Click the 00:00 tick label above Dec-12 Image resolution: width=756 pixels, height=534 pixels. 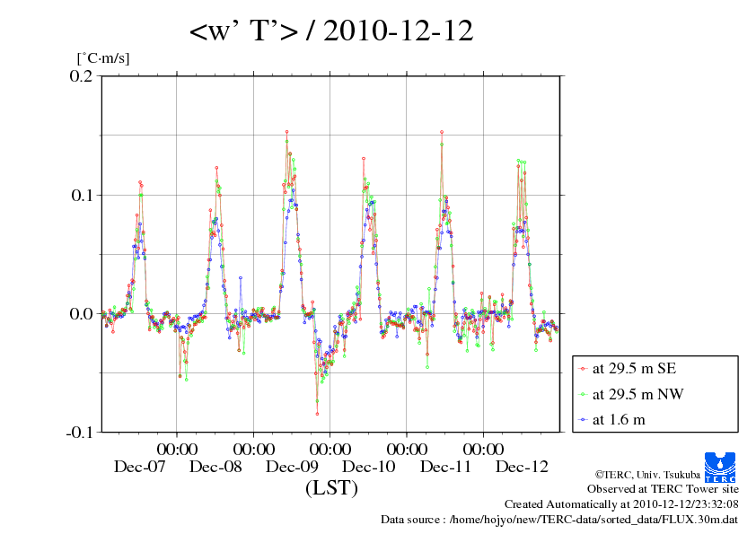[483, 449]
